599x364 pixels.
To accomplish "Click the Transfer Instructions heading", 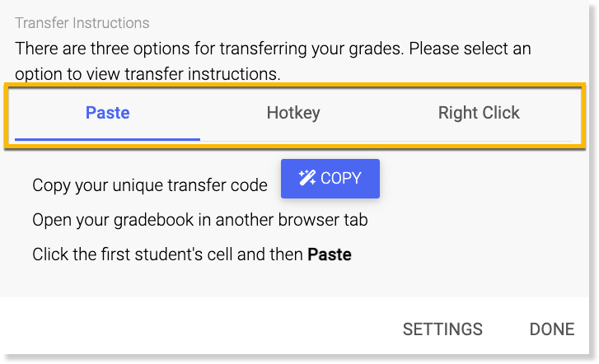I will [x=82, y=23].
